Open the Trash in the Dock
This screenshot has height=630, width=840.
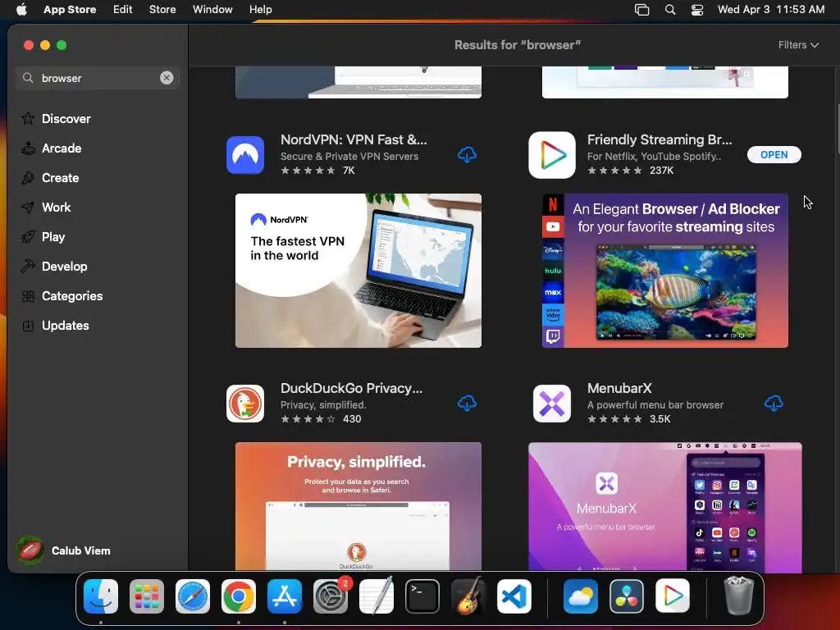739,596
